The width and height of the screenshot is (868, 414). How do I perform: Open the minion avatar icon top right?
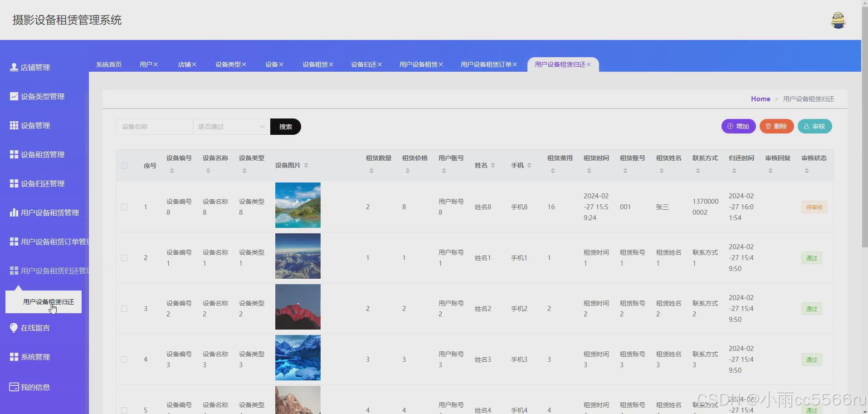(x=838, y=20)
